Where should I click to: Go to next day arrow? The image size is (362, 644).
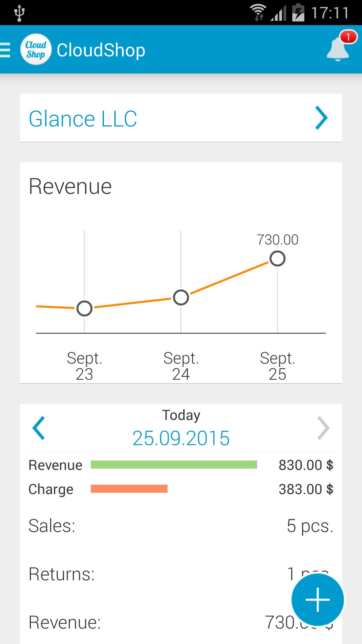[323, 428]
